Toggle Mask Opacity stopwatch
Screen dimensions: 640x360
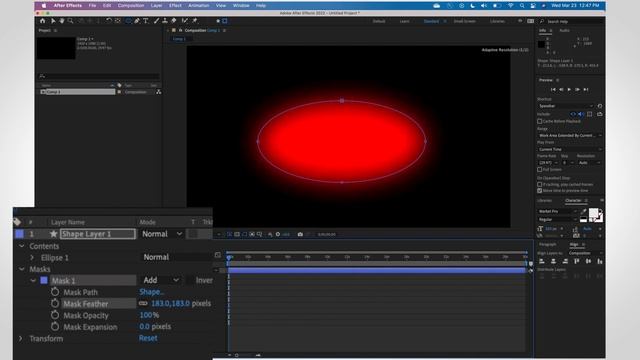pyautogui.click(x=55, y=315)
